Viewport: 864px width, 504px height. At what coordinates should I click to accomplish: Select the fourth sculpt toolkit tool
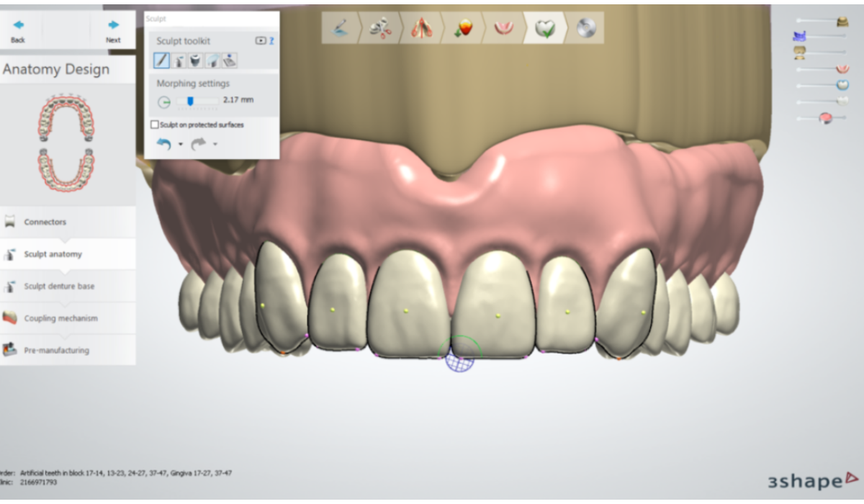pos(212,60)
